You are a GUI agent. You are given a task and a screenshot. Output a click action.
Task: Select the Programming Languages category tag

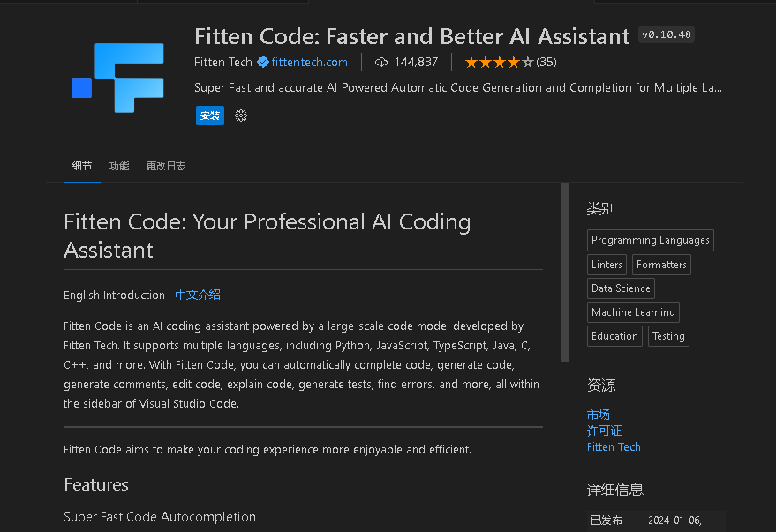(651, 240)
